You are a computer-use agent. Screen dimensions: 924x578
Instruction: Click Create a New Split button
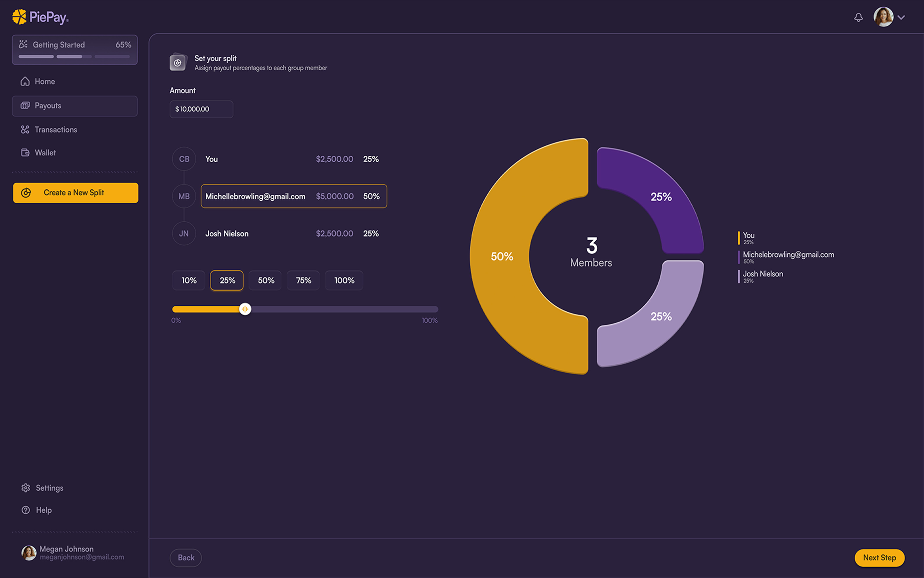(x=76, y=193)
